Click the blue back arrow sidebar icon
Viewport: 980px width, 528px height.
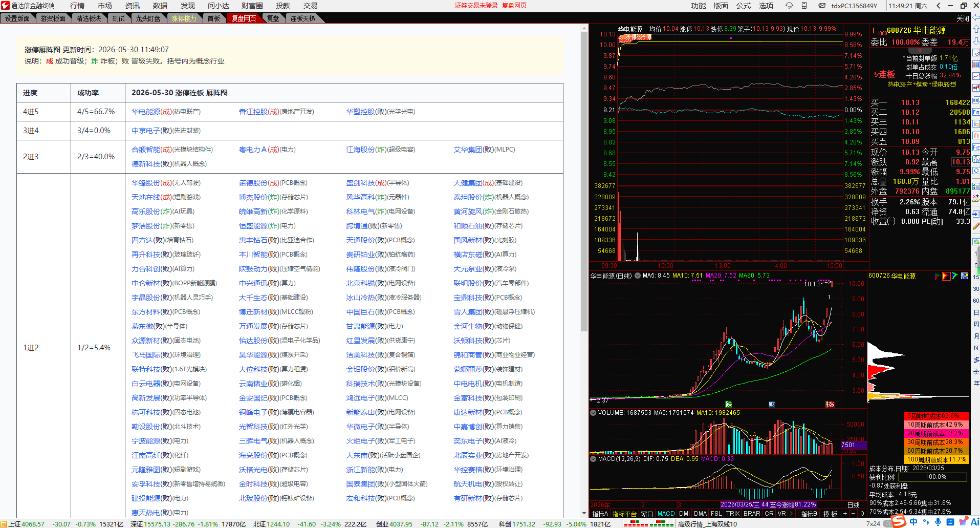tap(976, 18)
